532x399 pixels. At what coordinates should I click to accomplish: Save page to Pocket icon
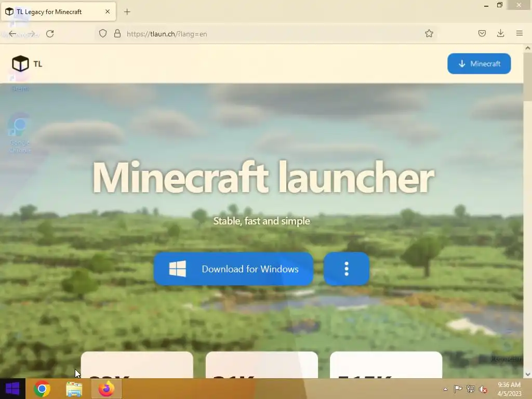pos(482,33)
